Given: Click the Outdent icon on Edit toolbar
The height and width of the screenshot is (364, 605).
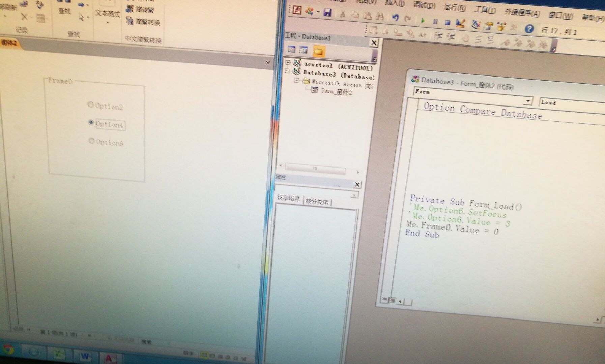Looking at the screenshot, I should [x=451, y=36].
